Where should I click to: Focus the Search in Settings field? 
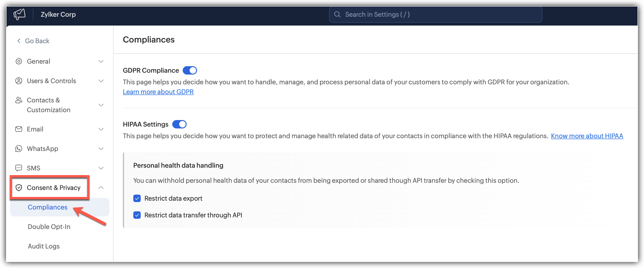coord(436,14)
